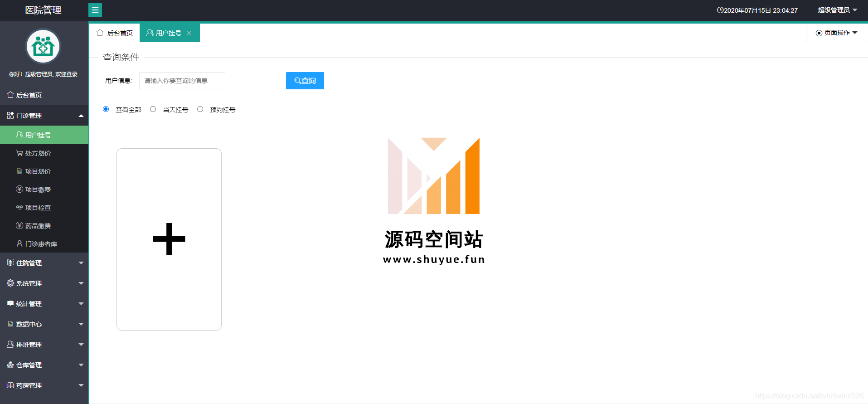The height and width of the screenshot is (404, 868).
Task: Click the 药品缴费 yen icon
Action: [19, 225]
